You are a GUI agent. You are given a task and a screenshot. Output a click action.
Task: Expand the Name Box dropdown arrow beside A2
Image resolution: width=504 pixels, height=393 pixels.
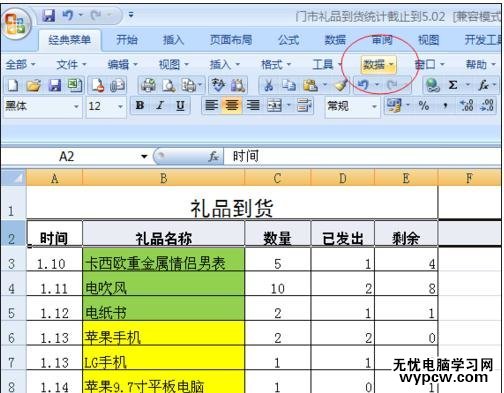pyautogui.click(x=144, y=156)
